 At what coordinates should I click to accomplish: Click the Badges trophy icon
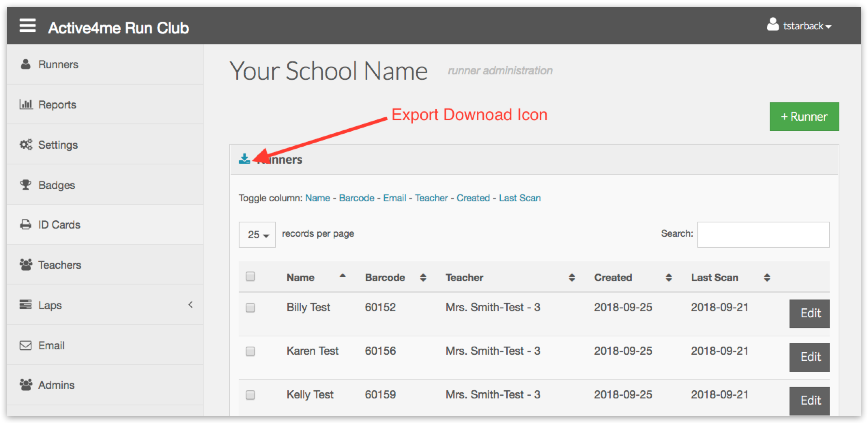click(x=26, y=185)
